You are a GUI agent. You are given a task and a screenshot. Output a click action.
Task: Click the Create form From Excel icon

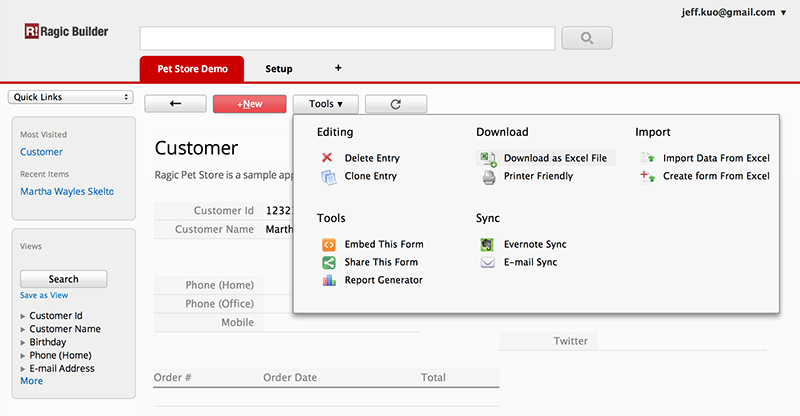[647, 177]
